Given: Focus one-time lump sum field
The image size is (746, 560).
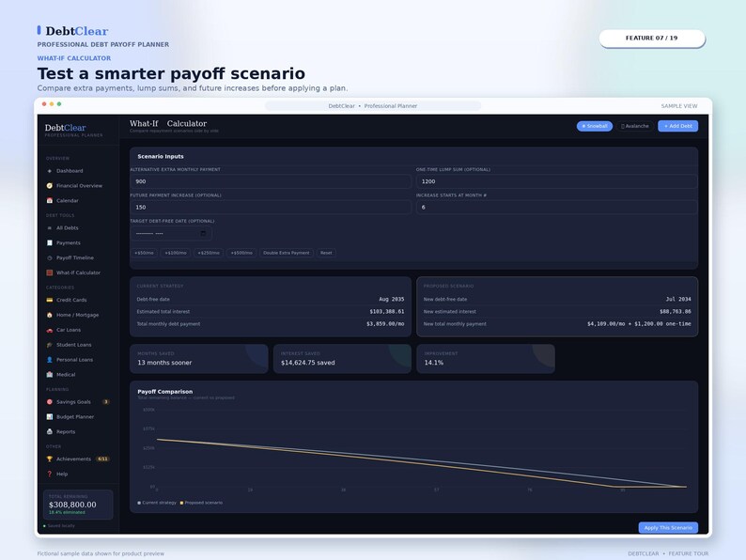Looking at the screenshot, I should coord(556,181).
